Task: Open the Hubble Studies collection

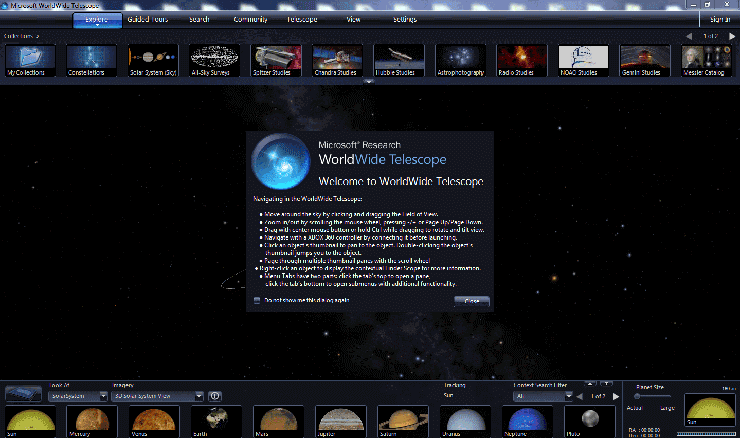Action: click(399, 60)
